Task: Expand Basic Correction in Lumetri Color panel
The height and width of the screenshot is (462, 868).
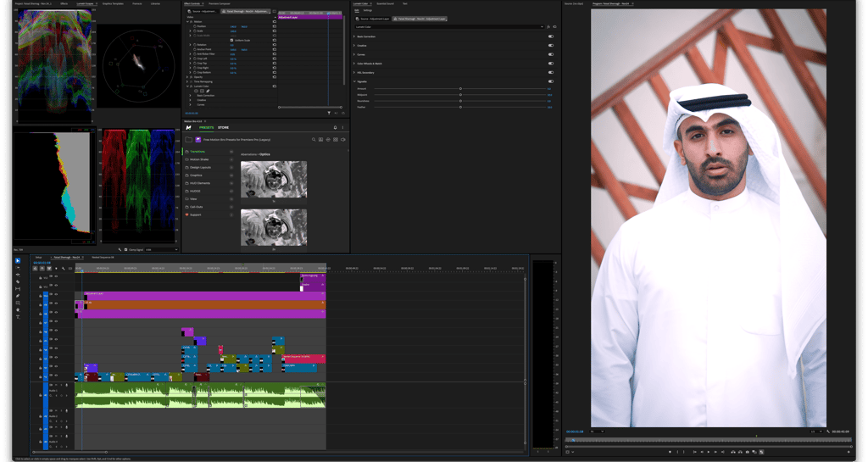Action: pyautogui.click(x=354, y=36)
